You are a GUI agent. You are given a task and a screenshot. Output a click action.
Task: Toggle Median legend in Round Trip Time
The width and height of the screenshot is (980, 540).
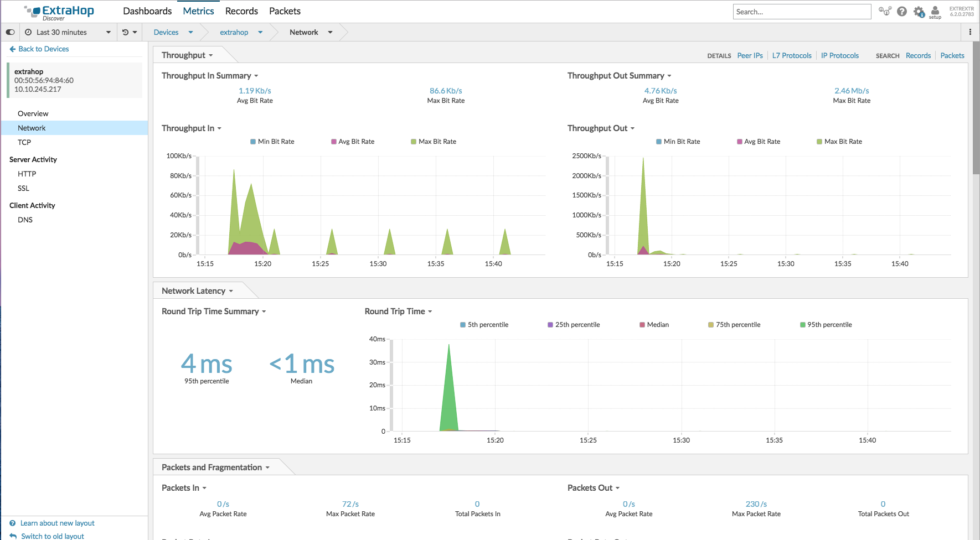(x=654, y=325)
